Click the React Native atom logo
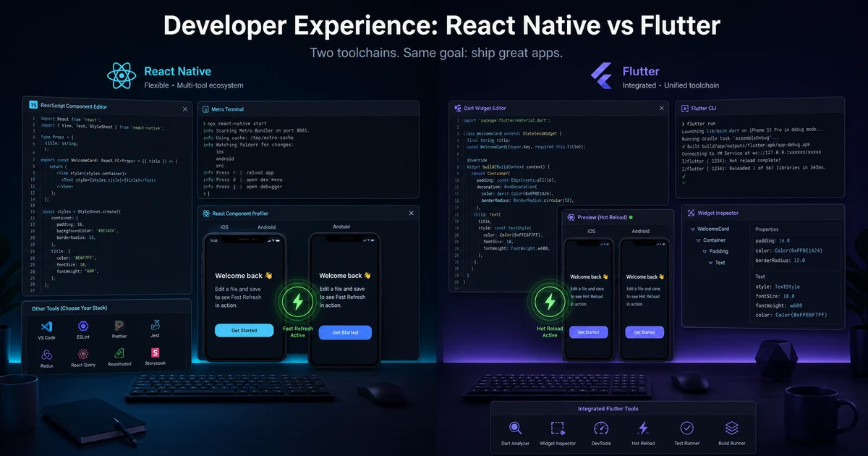 (122, 76)
